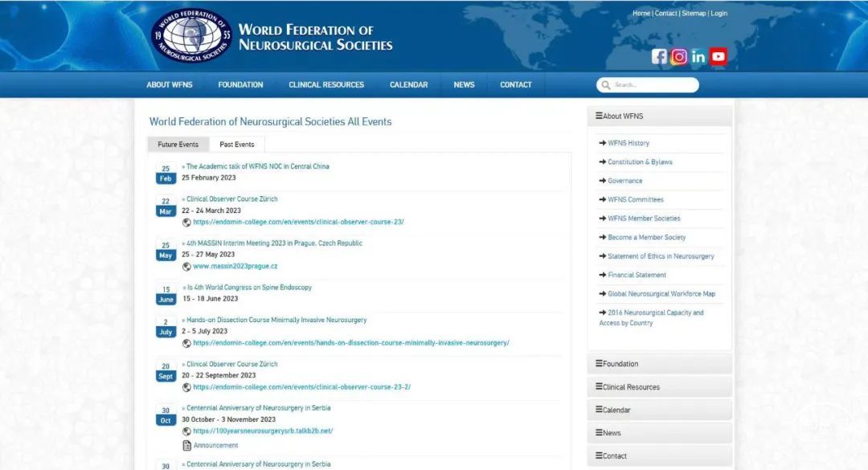Image resolution: width=868 pixels, height=470 pixels.
Task: Click the globe icon beside hands-on-dissection-course link
Action: tap(186, 343)
